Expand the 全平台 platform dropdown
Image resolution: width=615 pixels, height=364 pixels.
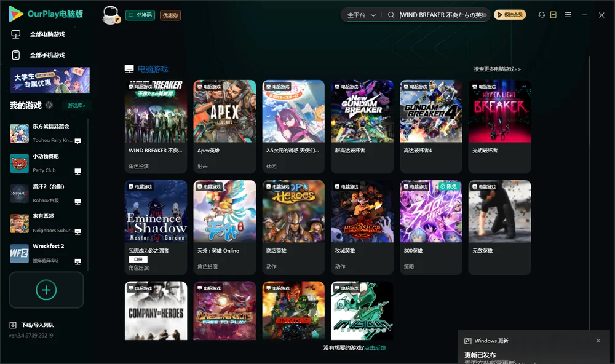(361, 15)
